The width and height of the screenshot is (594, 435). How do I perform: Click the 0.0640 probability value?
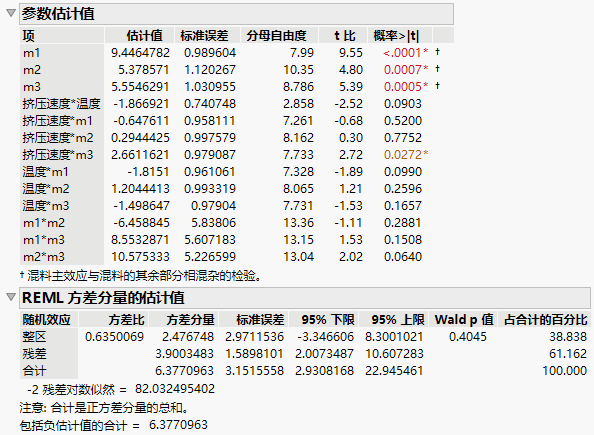(x=403, y=257)
